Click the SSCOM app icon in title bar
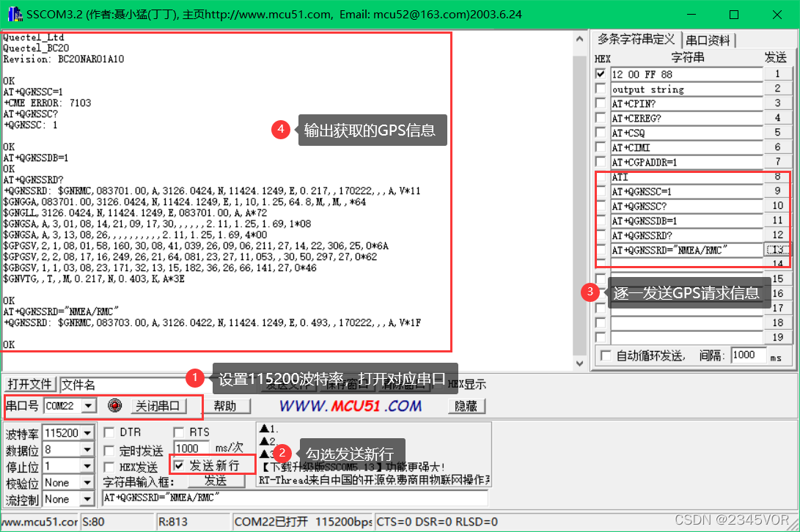800x532 pixels. click(x=15, y=14)
